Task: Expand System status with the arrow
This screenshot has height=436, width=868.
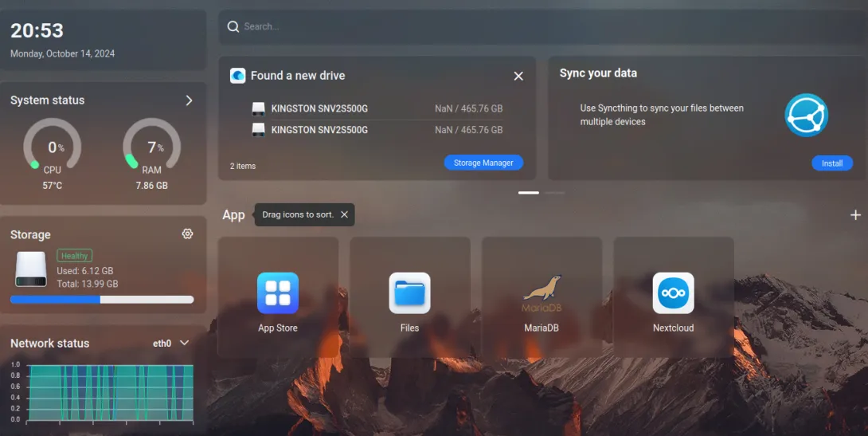Action: tap(189, 100)
